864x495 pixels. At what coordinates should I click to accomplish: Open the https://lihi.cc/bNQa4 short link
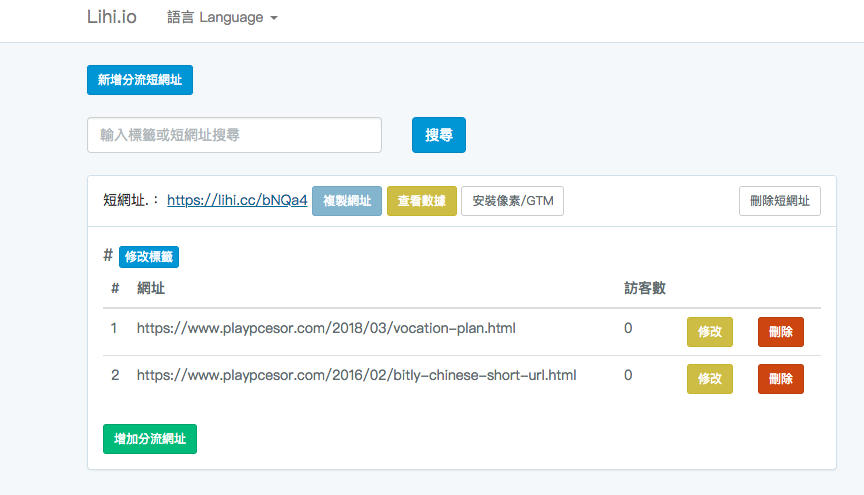[x=237, y=200]
